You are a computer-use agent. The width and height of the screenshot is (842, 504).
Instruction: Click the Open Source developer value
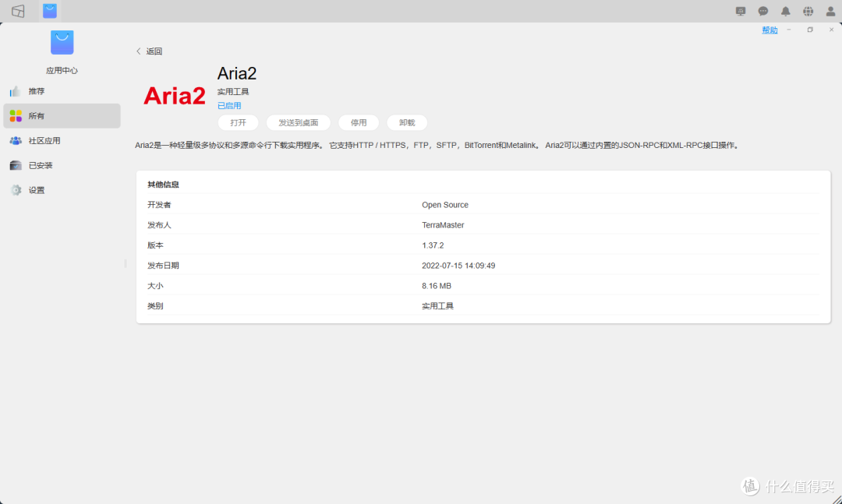445,205
